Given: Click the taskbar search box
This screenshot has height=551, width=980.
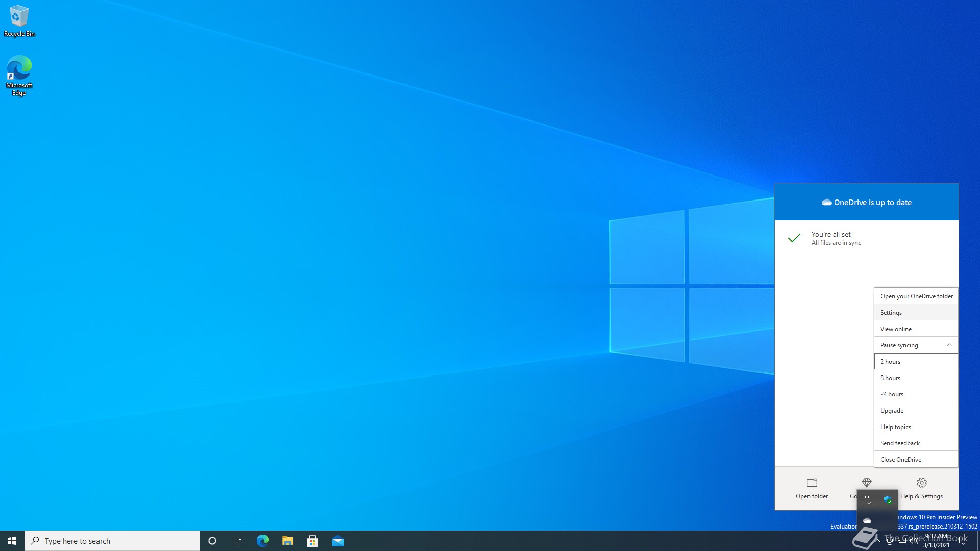Looking at the screenshot, I should click(112, 541).
